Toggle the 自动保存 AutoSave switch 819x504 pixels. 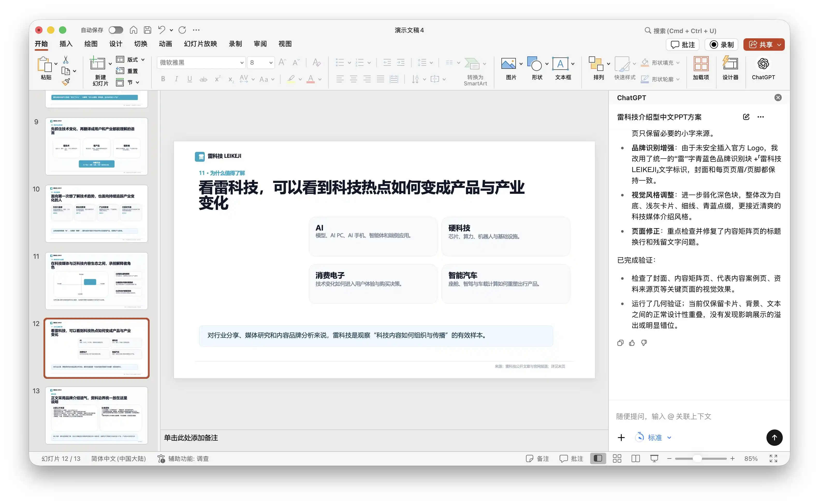tap(116, 30)
